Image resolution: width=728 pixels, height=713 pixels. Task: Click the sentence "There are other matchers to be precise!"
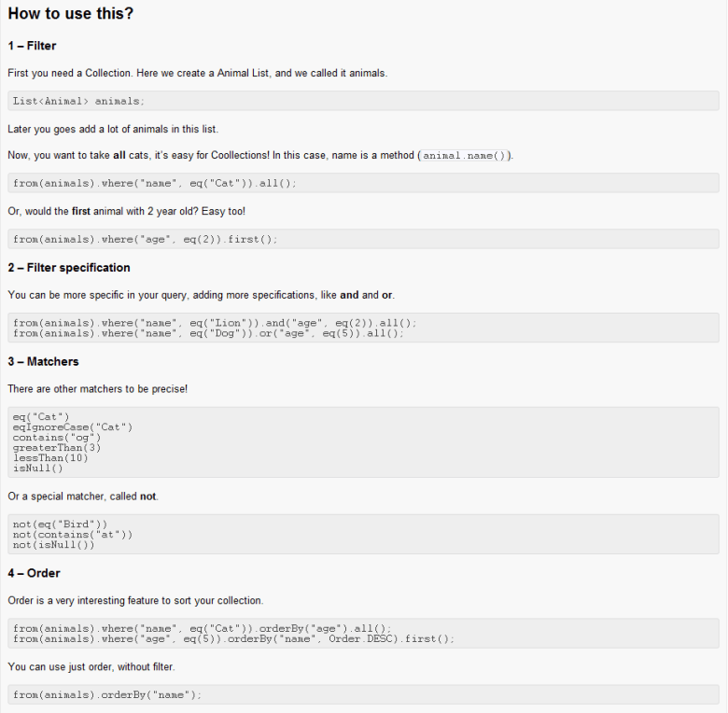[97, 388]
